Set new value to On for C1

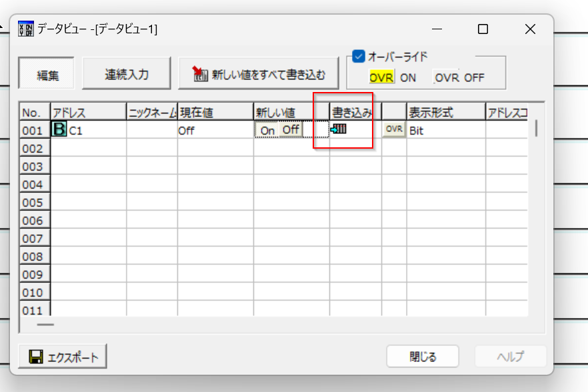click(x=267, y=130)
